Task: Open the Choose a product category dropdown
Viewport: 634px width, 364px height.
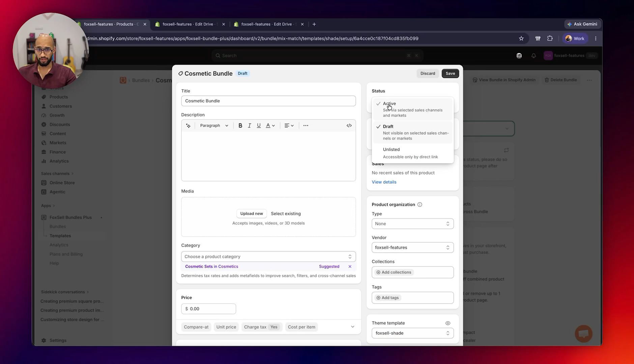Action: (x=268, y=256)
